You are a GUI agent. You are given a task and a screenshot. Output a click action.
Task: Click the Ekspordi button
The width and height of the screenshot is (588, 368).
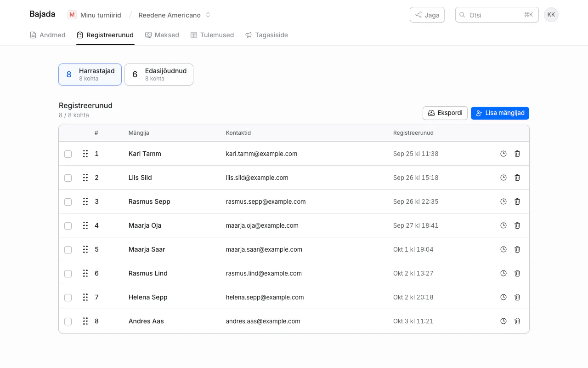(445, 113)
